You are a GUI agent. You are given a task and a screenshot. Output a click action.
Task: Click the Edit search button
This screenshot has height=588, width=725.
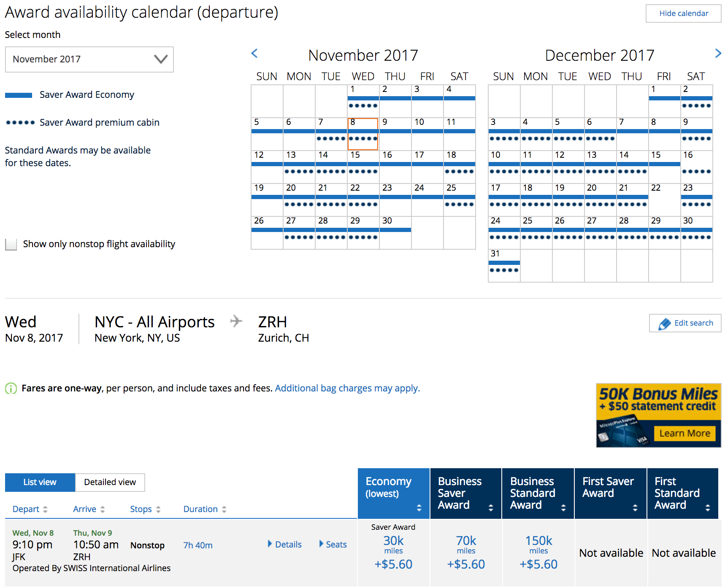pyautogui.click(x=685, y=323)
